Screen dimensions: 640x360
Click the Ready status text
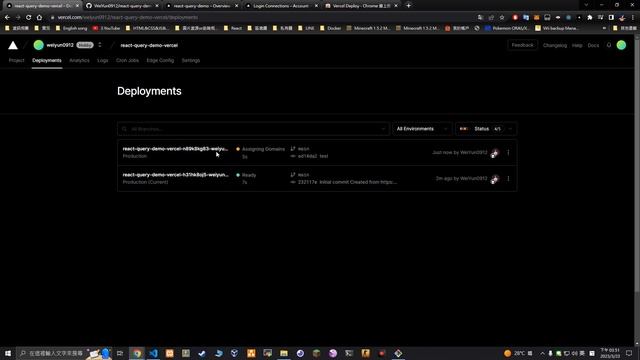coord(249,175)
